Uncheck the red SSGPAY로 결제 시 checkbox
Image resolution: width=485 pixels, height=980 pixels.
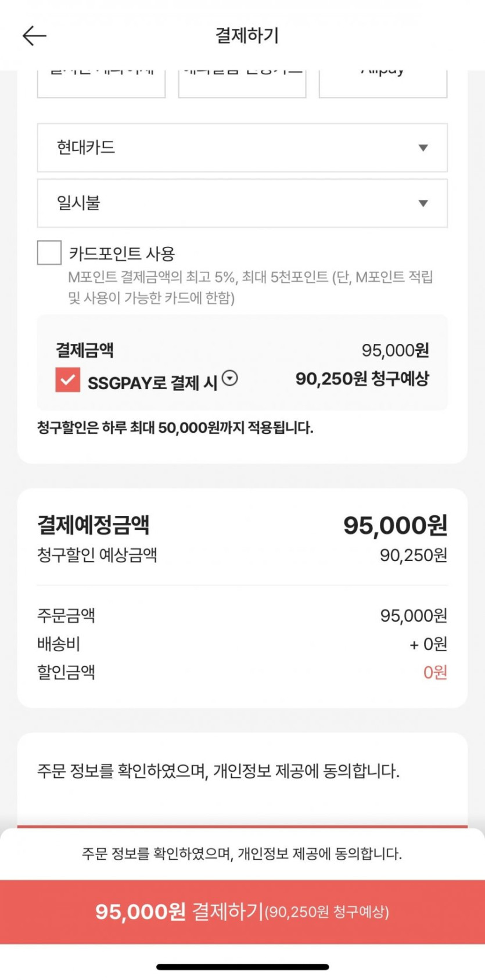click(x=68, y=380)
